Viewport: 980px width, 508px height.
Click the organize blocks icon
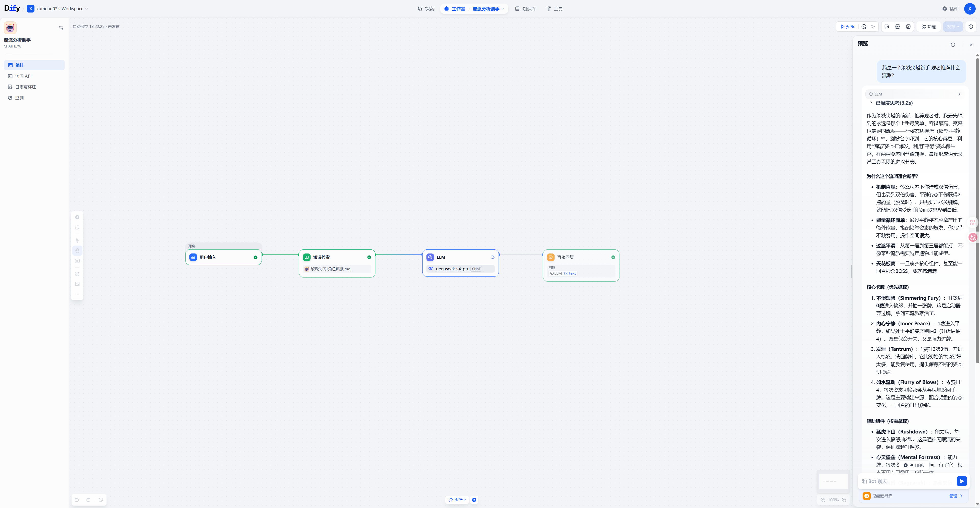(77, 274)
